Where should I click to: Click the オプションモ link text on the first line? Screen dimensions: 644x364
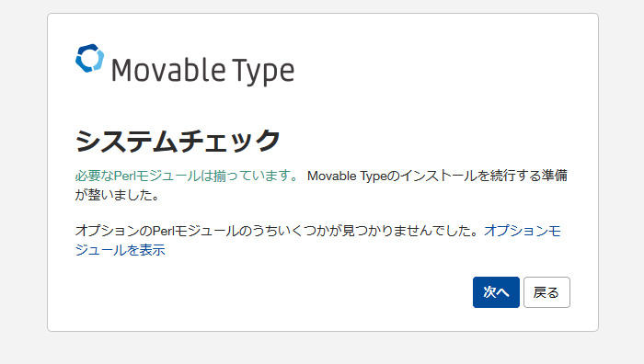(523, 231)
